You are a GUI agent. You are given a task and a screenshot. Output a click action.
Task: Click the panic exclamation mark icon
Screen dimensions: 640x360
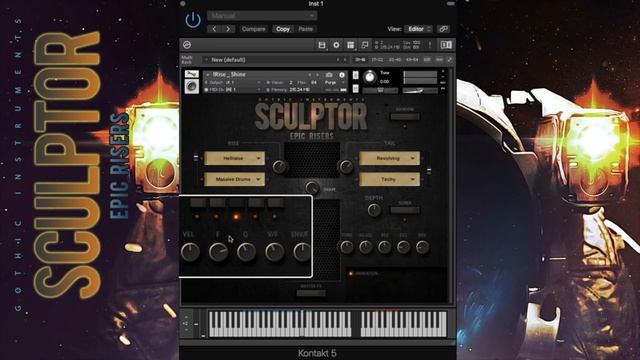coord(430,45)
